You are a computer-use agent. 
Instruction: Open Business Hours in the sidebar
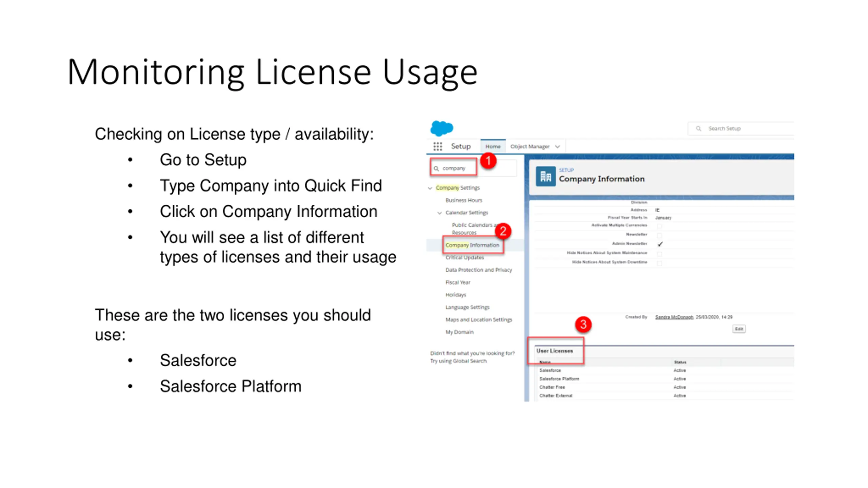click(x=463, y=200)
